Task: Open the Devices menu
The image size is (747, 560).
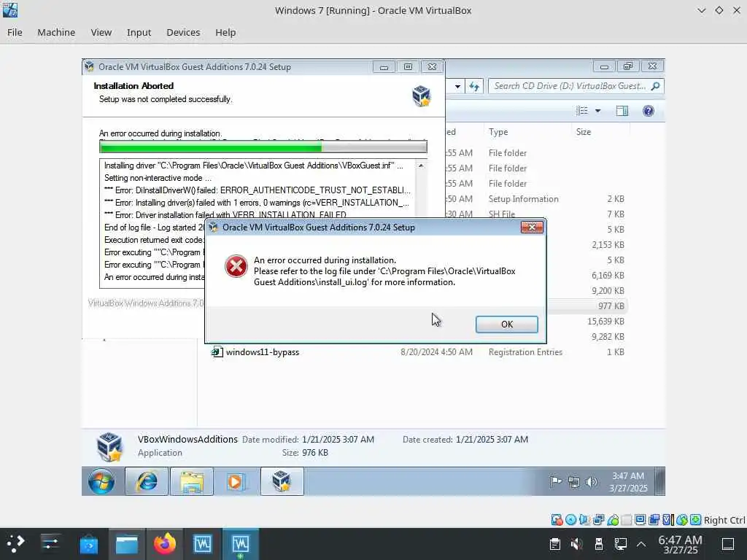Action: 183,32
